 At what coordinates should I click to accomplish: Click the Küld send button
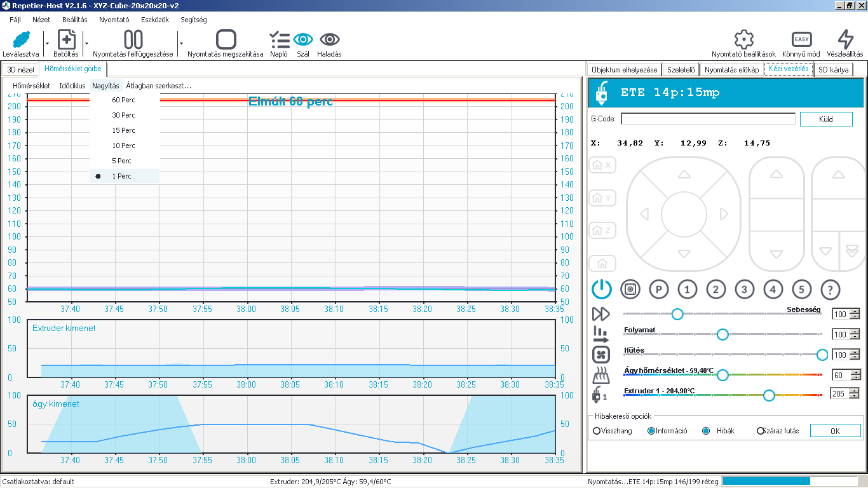pos(825,119)
